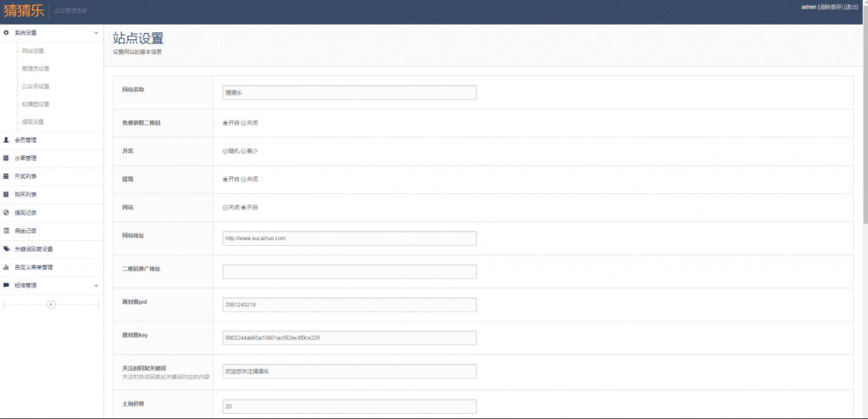Click the 清除缓存 link in header
The width and height of the screenshot is (868, 419).
831,6
